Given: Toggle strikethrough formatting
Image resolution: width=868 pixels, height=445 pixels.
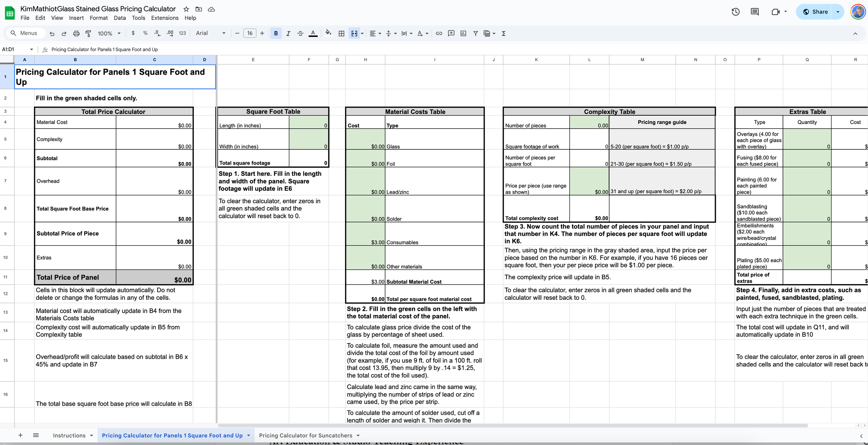Looking at the screenshot, I should pos(300,33).
